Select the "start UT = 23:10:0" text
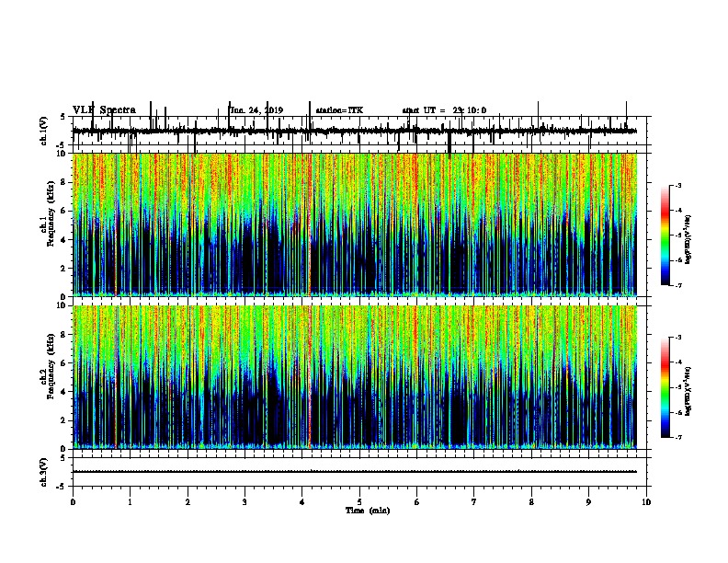Viewport: 728px width, 563px height. point(444,110)
